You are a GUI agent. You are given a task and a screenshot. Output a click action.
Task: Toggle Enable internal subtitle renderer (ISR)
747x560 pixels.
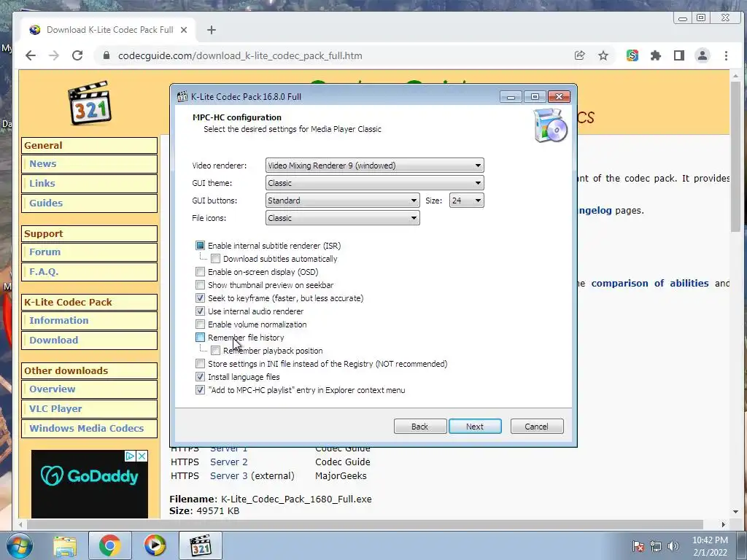coord(200,246)
